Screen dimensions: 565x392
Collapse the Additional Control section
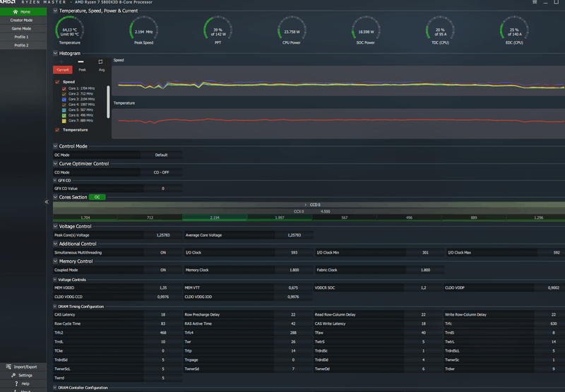56,244
